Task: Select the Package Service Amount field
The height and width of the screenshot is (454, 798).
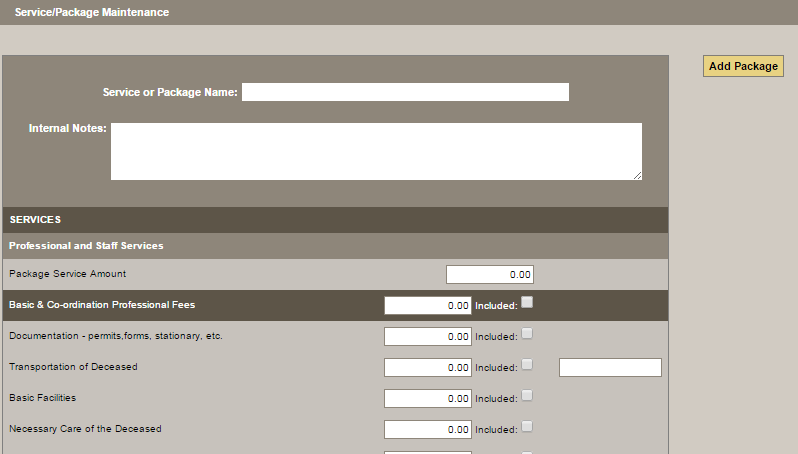Action: 490,274
